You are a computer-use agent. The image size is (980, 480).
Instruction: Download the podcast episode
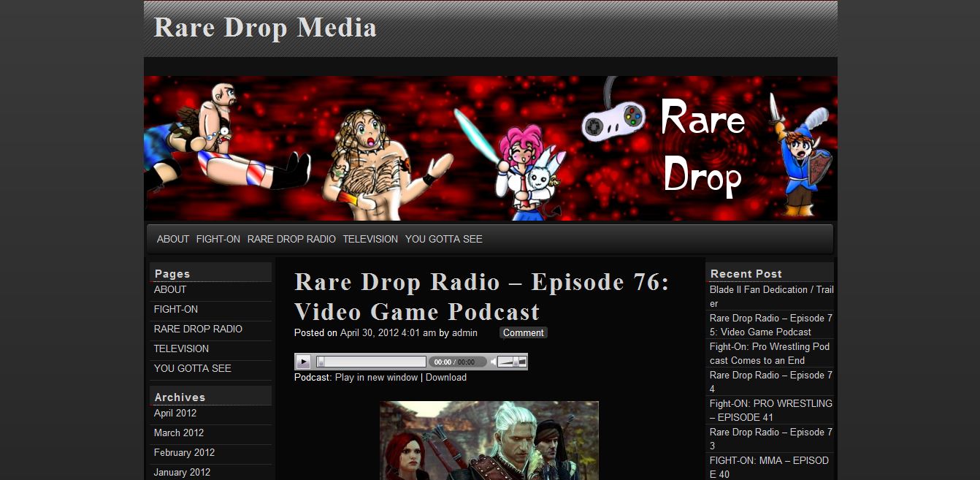coord(446,377)
